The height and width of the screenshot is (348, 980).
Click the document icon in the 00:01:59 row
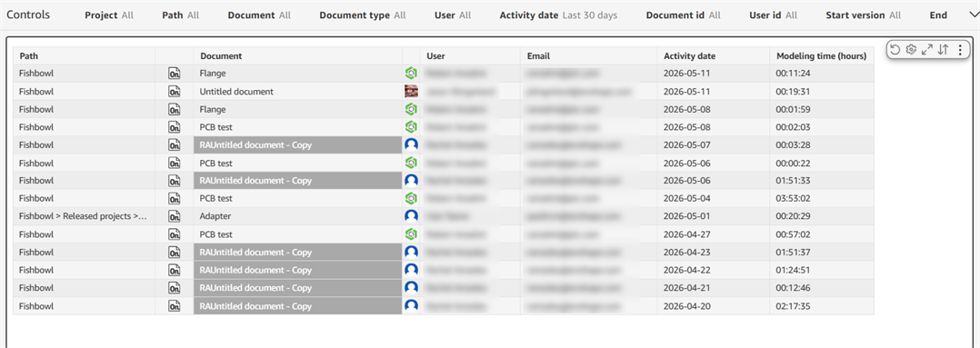[x=175, y=109]
